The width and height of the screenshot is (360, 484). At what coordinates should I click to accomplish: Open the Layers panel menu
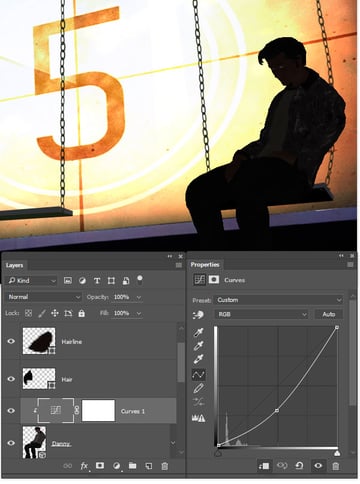point(179,265)
